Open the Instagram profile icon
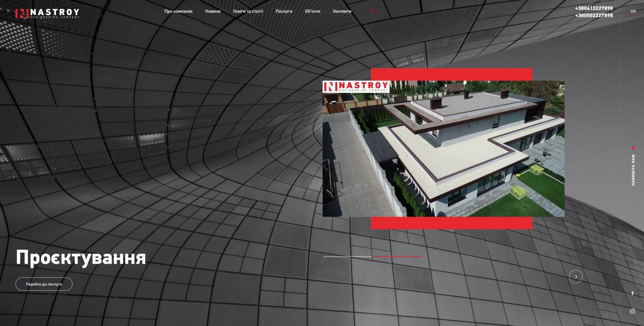 (632, 311)
